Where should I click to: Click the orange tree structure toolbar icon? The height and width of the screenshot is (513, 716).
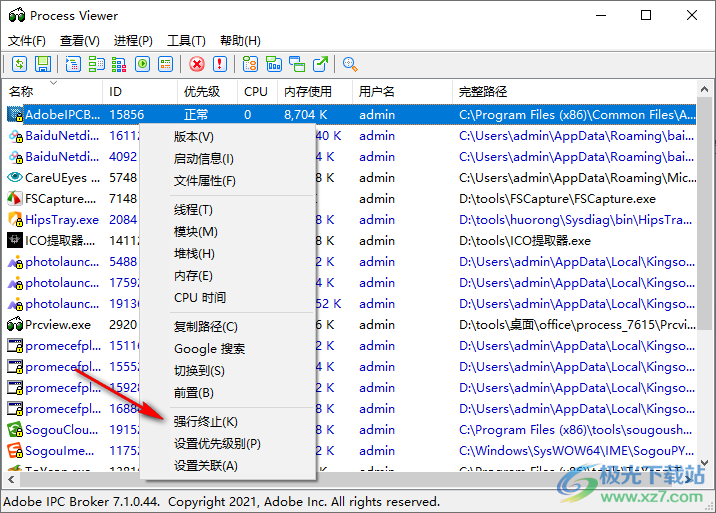point(250,64)
